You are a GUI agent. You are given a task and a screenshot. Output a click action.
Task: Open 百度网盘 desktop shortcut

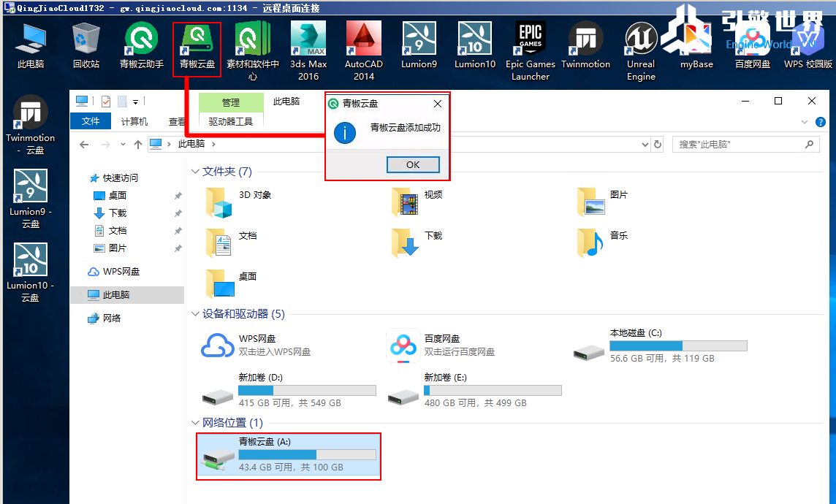tap(752, 46)
